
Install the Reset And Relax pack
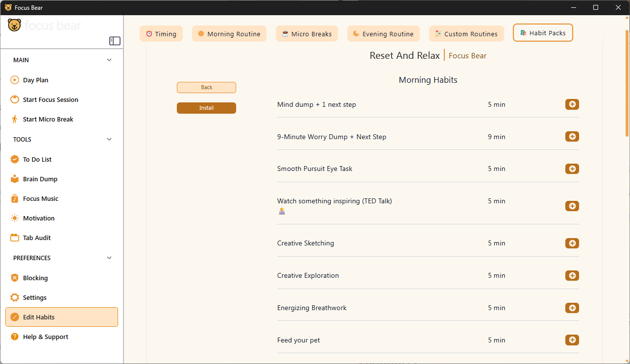point(206,108)
